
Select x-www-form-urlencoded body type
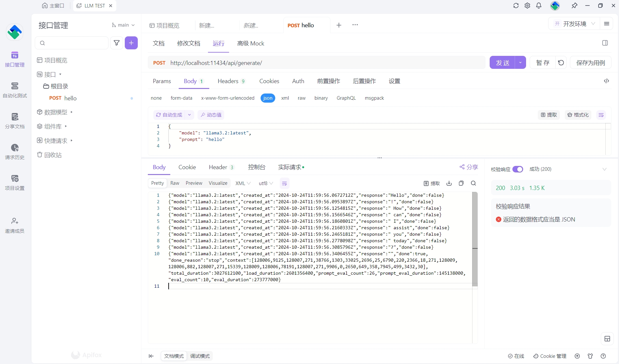click(x=228, y=98)
